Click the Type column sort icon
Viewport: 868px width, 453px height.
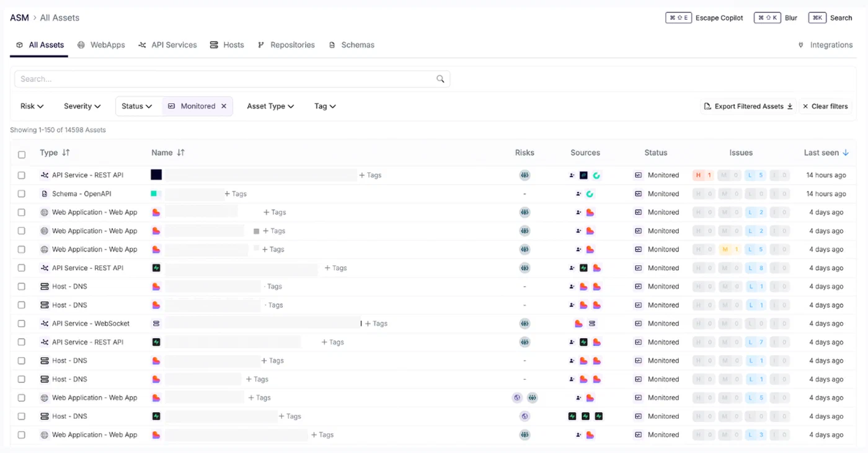66,152
